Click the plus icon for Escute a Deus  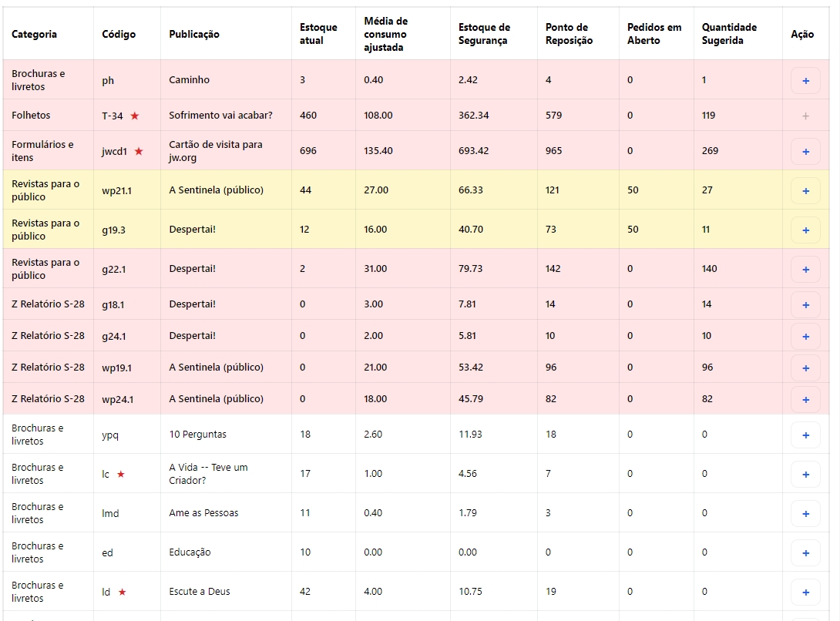[x=805, y=592]
